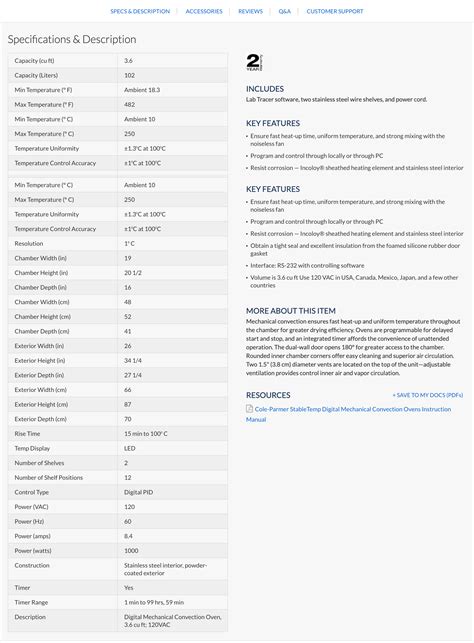
Task: Click the 2 Year warranty badge icon
Action: click(254, 62)
